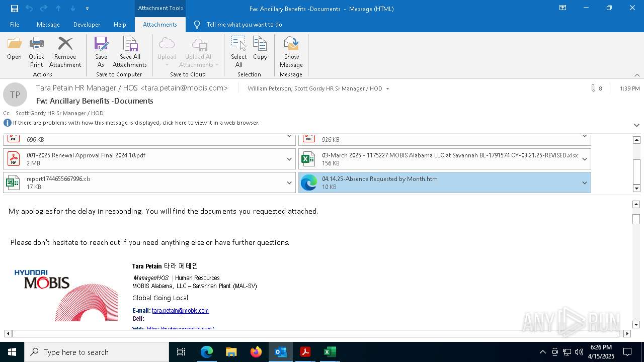Click the TP sender avatar

click(15, 95)
